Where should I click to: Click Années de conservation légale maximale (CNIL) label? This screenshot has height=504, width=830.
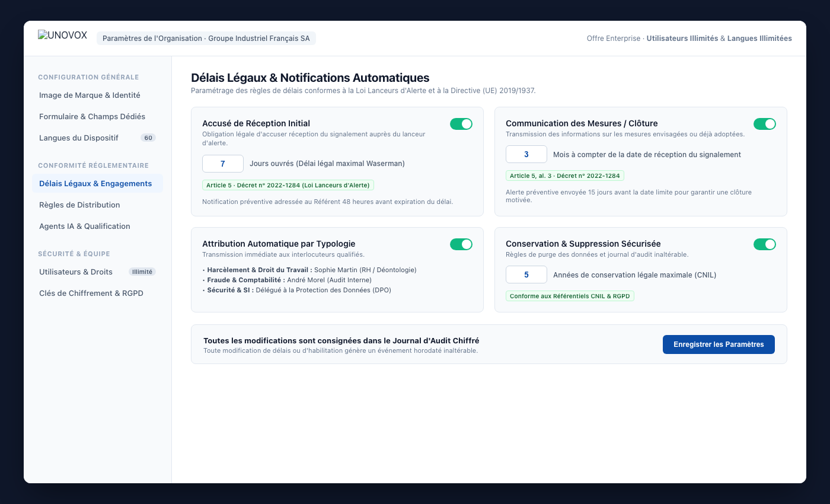click(635, 275)
